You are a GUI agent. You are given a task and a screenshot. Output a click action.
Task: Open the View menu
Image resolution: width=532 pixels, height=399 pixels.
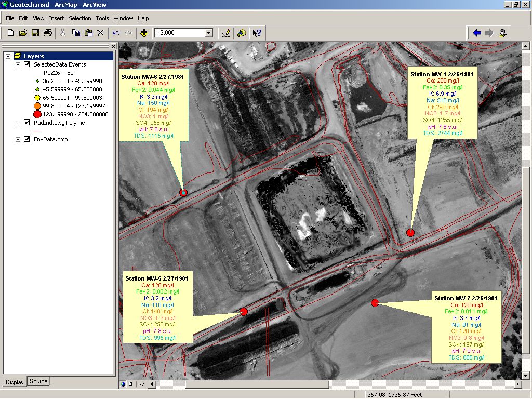pyautogui.click(x=38, y=18)
